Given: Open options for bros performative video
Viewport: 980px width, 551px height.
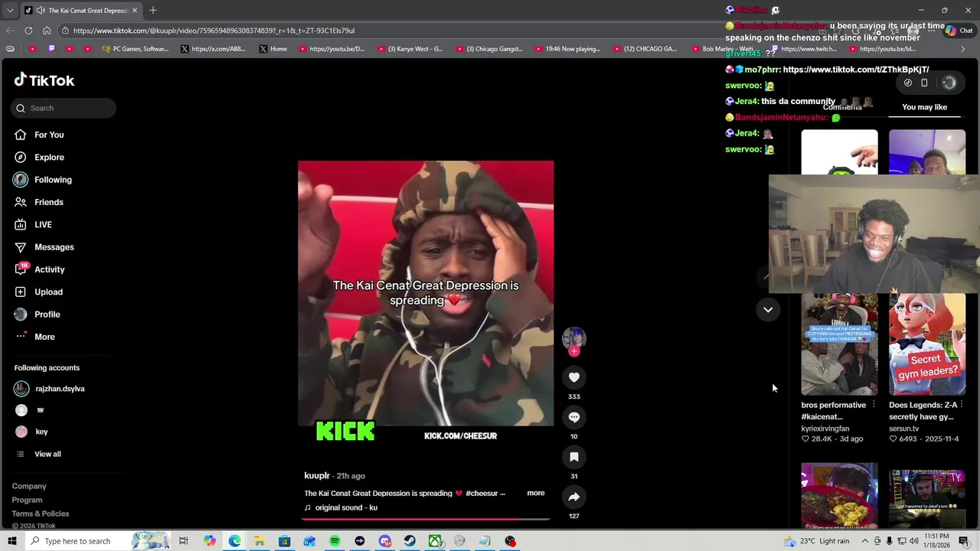Looking at the screenshot, I should click(x=874, y=405).
